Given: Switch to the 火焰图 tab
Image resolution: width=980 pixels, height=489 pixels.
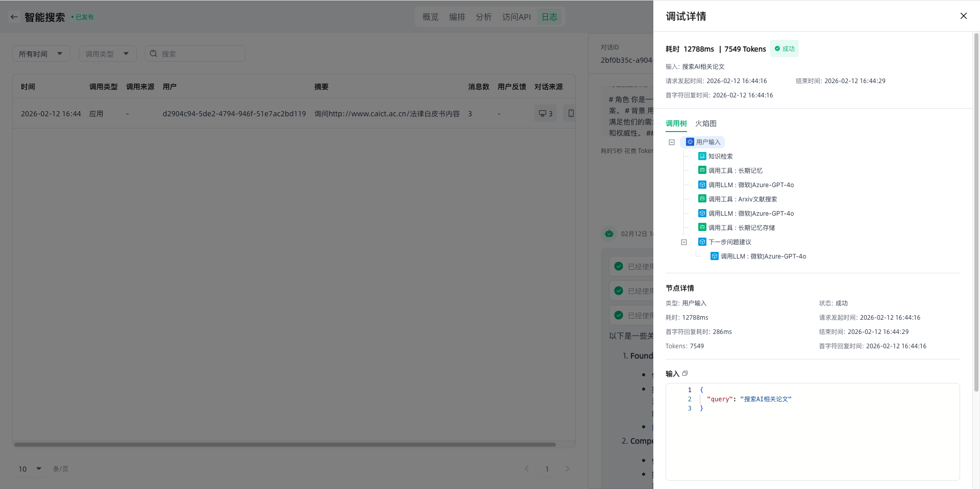Looking at the screenshot, I should tap(705, 123).
